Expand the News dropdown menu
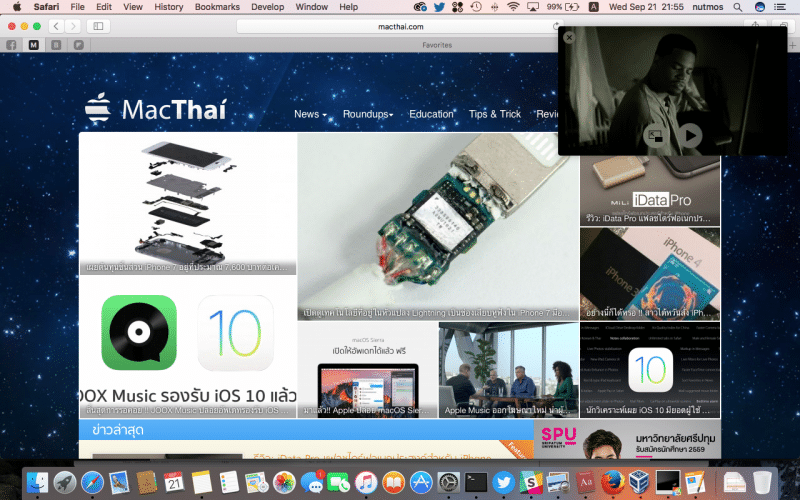The image size is (800, 500). (x=310, y=114)
